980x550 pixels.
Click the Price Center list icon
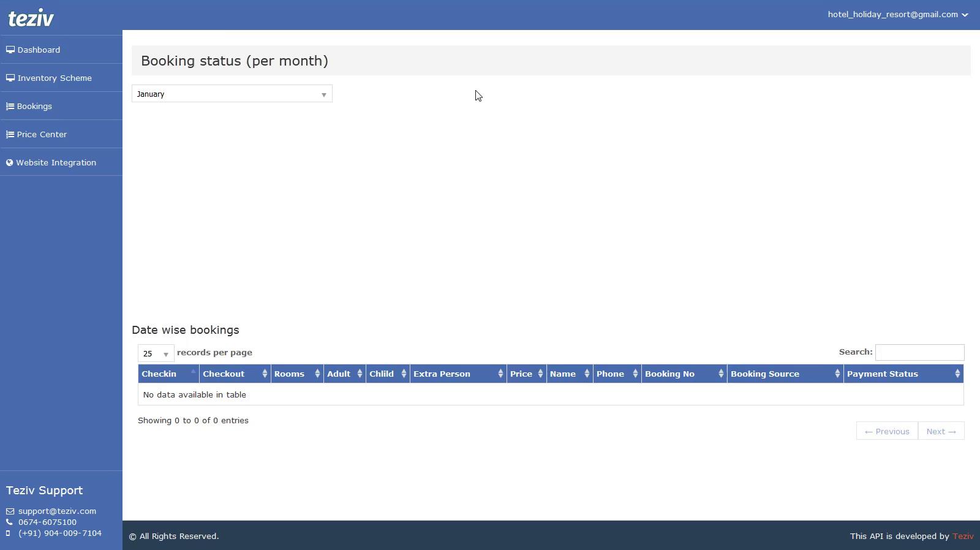(10, 134)
